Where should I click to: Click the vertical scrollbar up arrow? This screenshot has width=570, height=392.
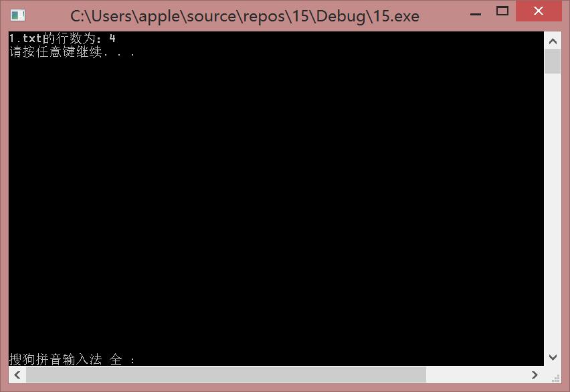pos(553,41)
